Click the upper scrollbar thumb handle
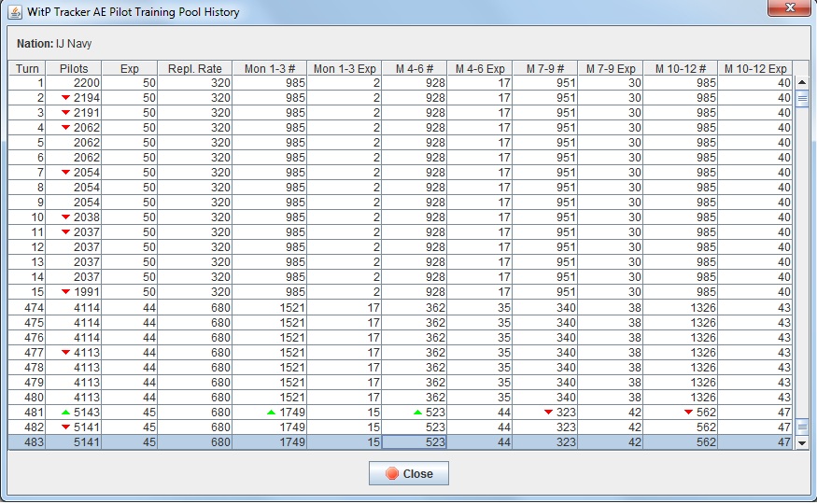This screenshot has height=504, width=817. pos(802,98)
